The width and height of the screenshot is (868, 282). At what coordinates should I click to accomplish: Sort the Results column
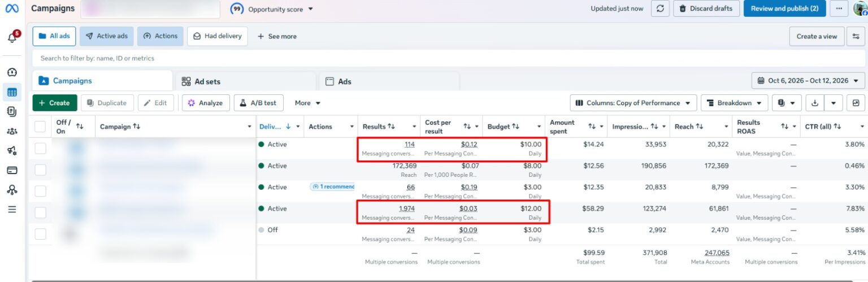[x=391, y=127]
